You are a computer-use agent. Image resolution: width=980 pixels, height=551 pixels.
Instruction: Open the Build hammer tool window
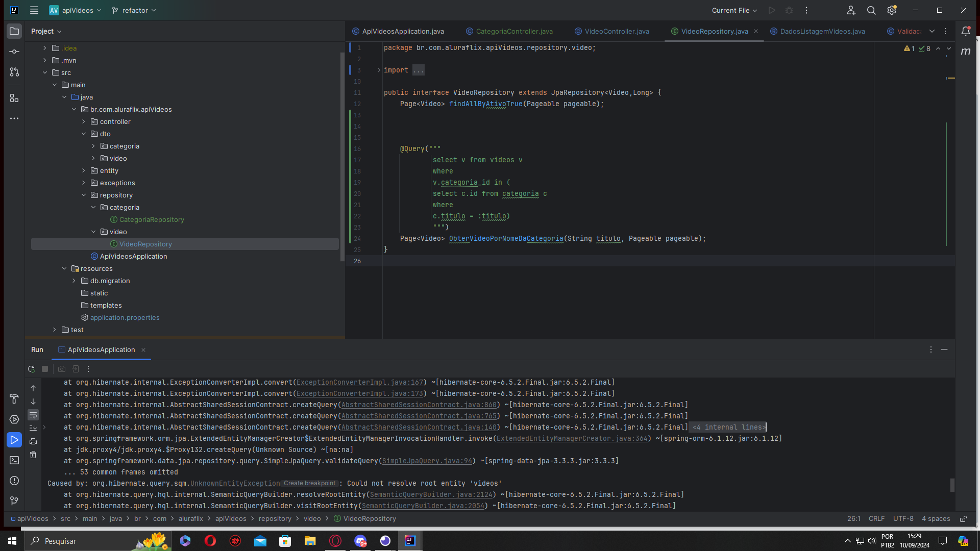pos(14,399)
